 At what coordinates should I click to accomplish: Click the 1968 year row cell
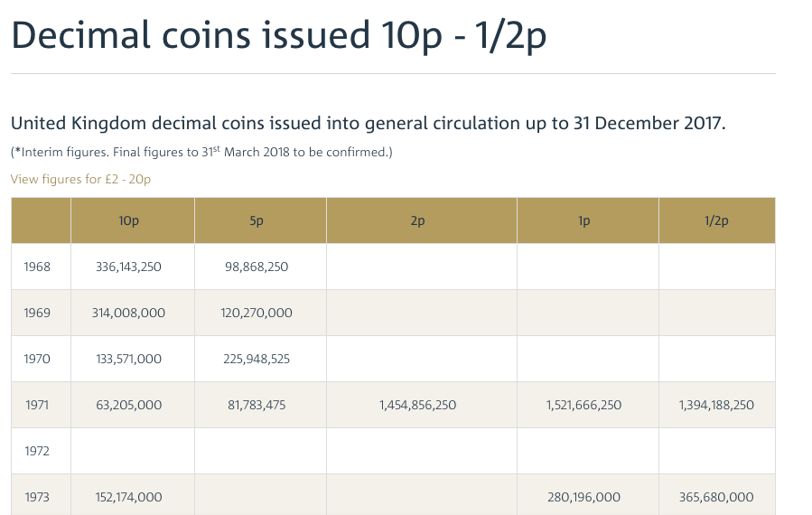tap(37, 267)
